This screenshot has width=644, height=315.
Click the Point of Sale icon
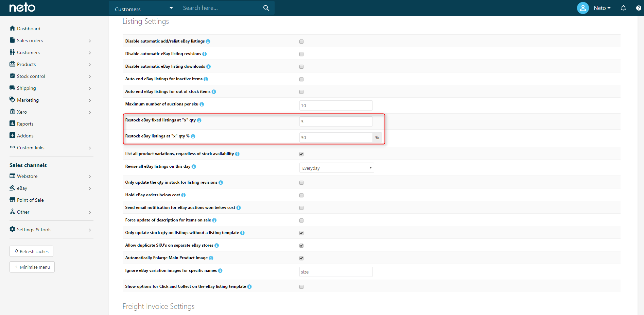(13, 200)
